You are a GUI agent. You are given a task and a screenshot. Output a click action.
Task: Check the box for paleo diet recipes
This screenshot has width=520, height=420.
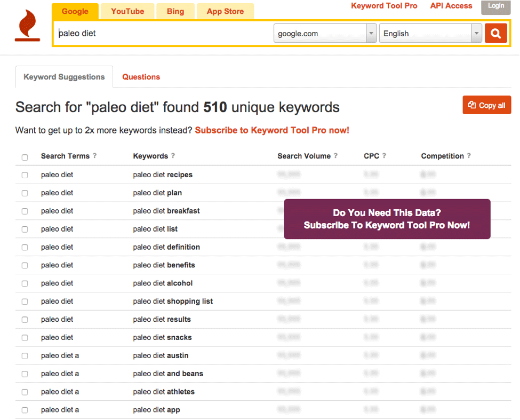25,175
